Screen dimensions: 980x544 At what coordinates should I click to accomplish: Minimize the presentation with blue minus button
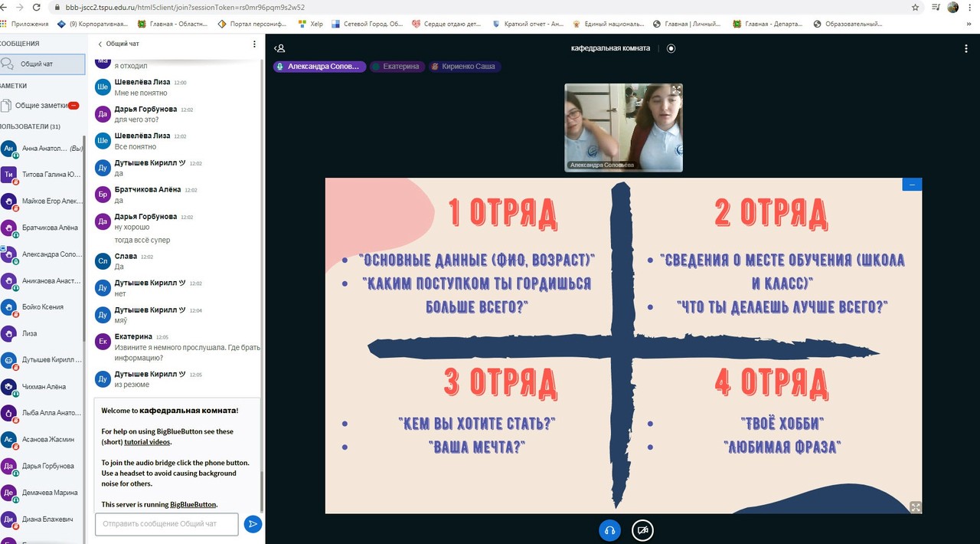912,184
